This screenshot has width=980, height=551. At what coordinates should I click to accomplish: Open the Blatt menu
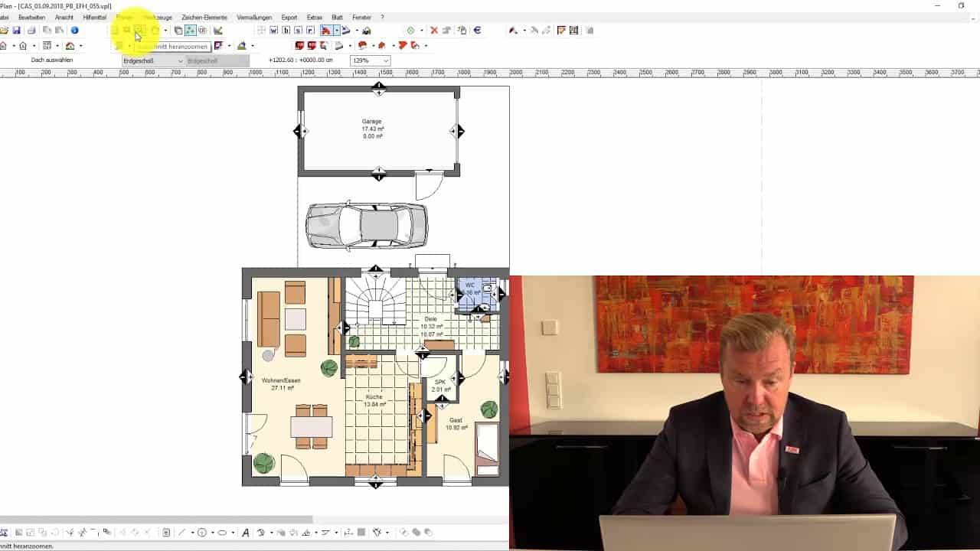click(x=337, y=17)
